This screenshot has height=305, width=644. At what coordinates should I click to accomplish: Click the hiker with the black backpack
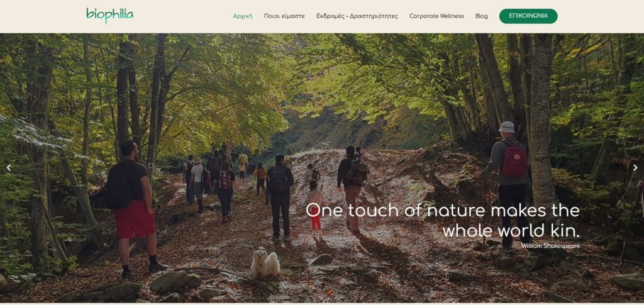[x=280, y=196]
